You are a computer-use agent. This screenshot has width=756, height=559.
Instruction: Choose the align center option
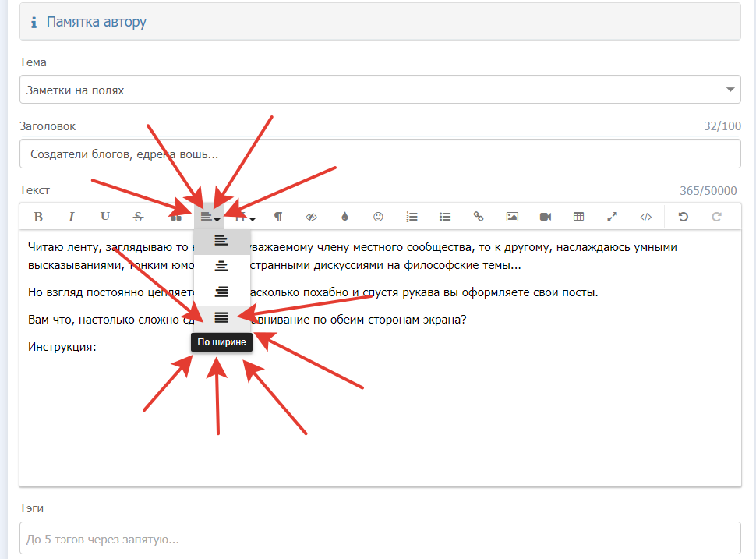point(221,267)
